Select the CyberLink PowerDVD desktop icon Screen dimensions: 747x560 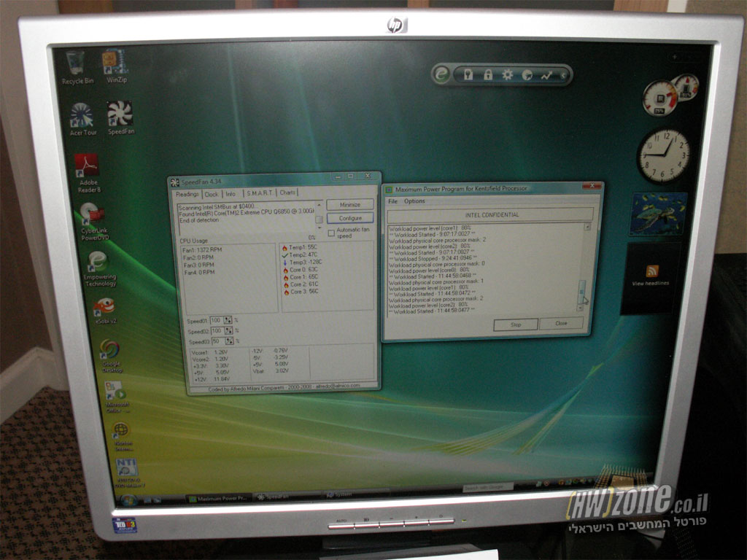tap(93, 222)
